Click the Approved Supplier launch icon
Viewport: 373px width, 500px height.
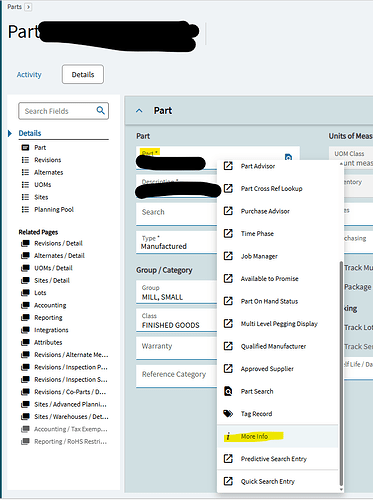click(x=228, y=368)
